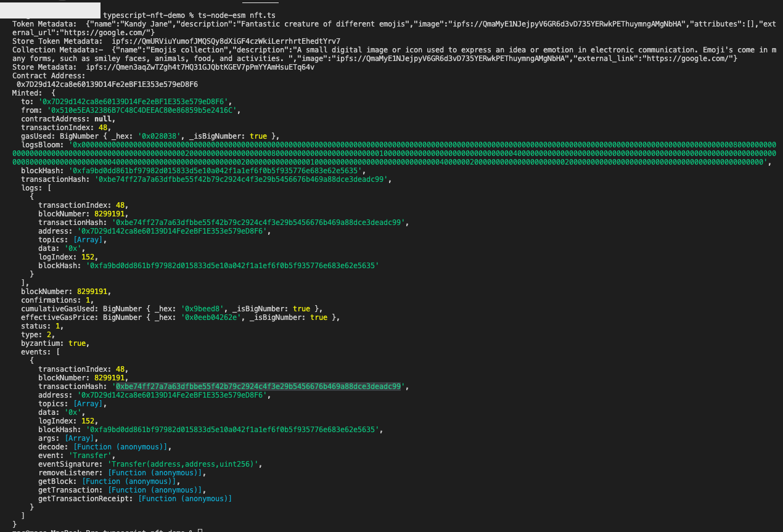Click the Store Metadata ipfs URI

coord(200,67)
